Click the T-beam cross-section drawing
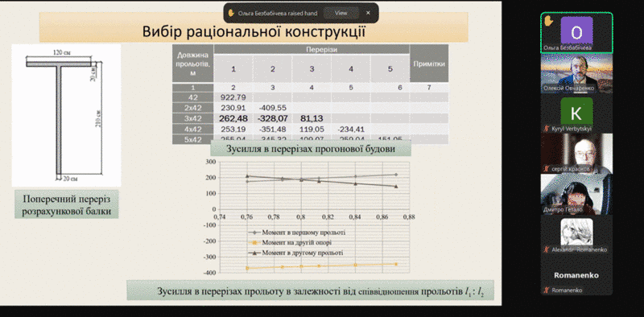The height and width of the screenshot is (317, 644). pos(66,115)
